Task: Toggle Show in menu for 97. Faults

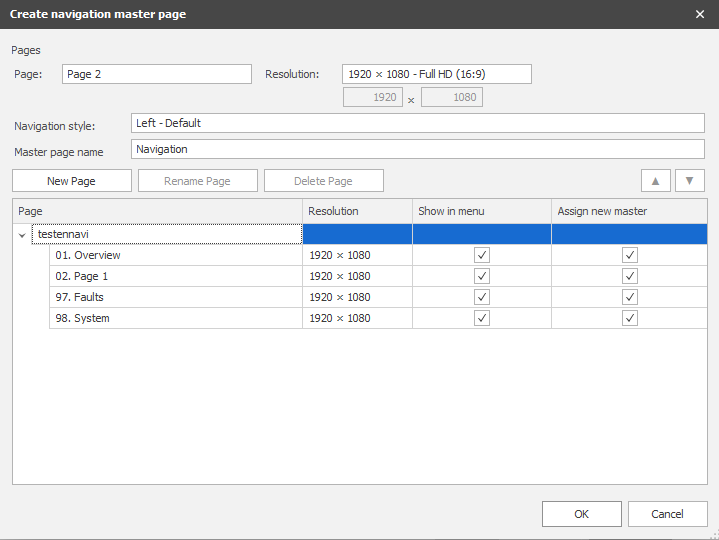Action: click(x=481, y=297)
